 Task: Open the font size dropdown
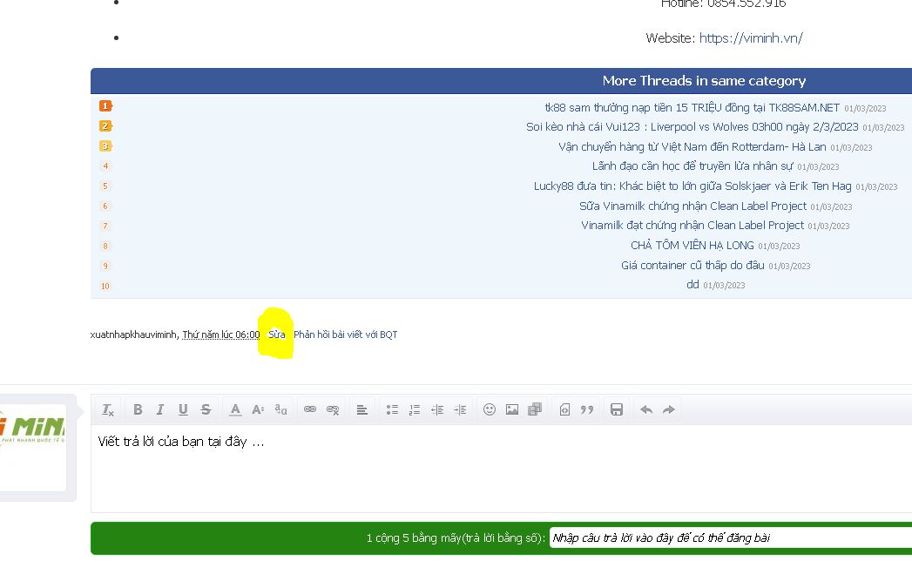click(258, 409)
